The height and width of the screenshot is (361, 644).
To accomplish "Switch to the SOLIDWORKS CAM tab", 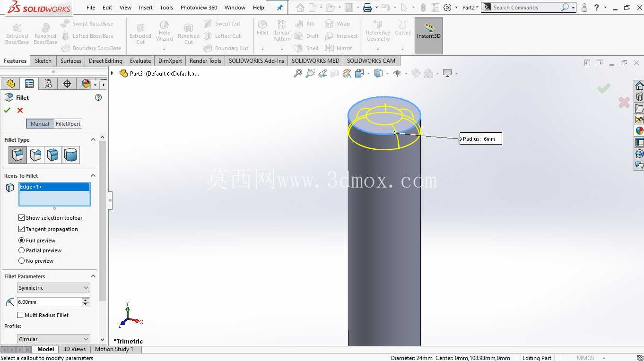I will pyautogui.click(x=371, y=61).
